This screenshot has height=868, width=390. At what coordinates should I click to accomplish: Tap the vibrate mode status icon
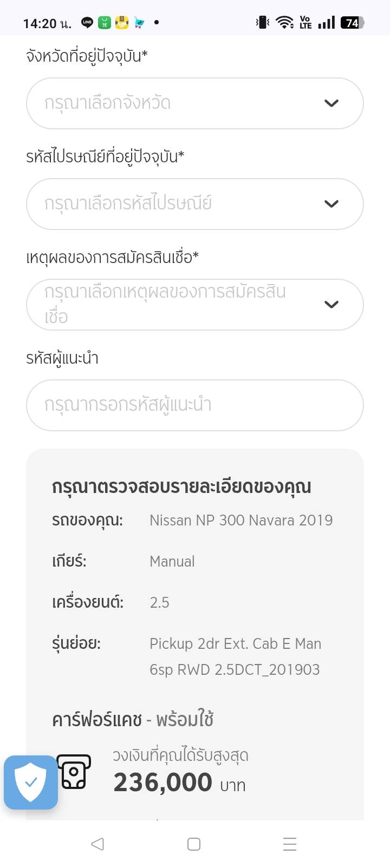[x=263, y=23]
